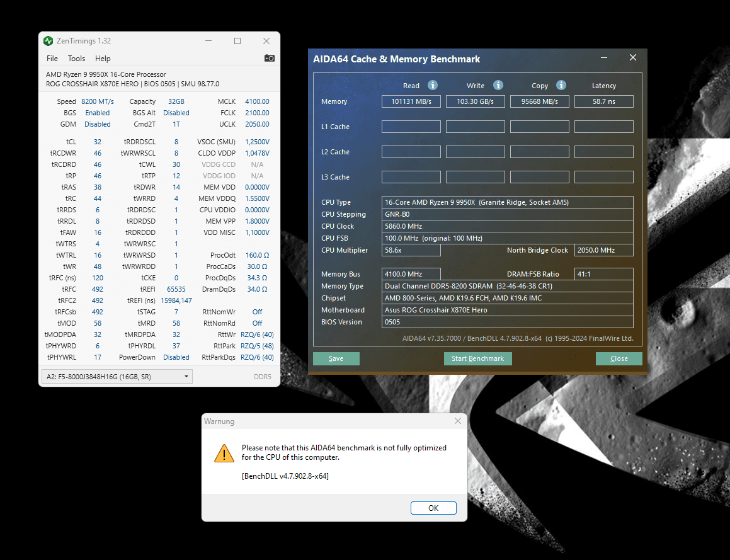
Task: Click the AMD Ryzen 9 9950X processor line
Action: click(x=106, y=74)
